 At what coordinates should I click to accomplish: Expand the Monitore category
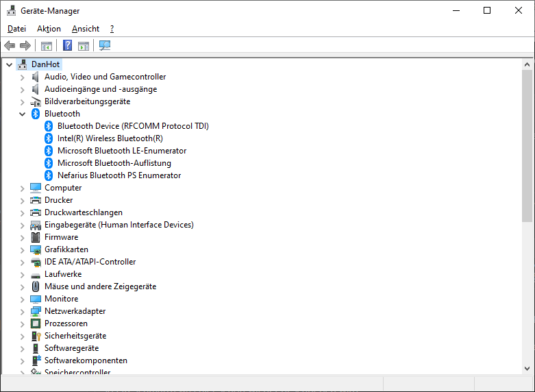click(x=23, y=299)
